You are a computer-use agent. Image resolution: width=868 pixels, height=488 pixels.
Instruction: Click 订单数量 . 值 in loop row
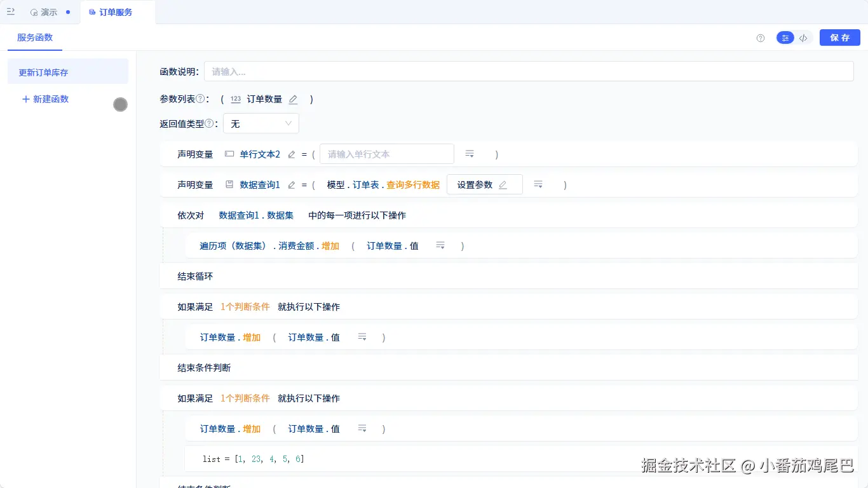click(393, 245)
